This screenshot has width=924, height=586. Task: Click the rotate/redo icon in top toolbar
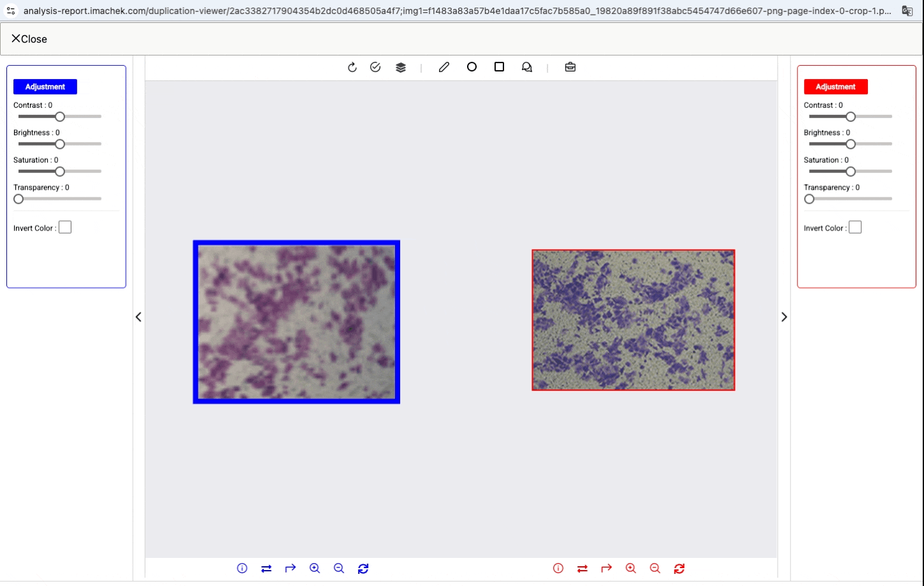[352, 67]
